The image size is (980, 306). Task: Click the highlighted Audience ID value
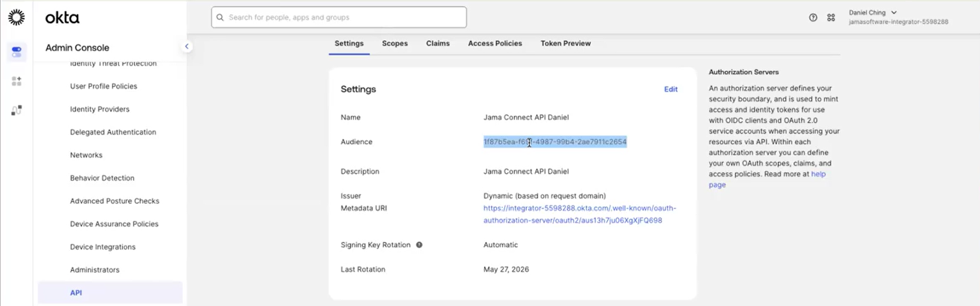(x=555, y=142)
